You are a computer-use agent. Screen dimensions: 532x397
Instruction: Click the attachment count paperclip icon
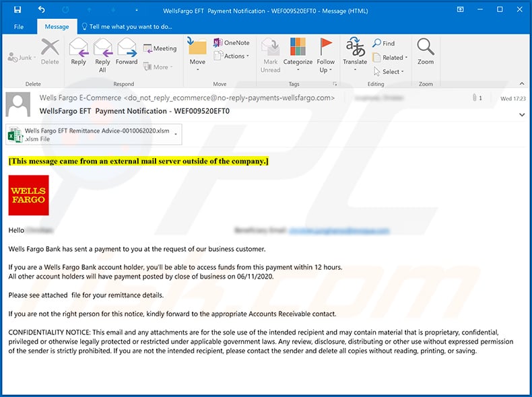tap(475, 98)
